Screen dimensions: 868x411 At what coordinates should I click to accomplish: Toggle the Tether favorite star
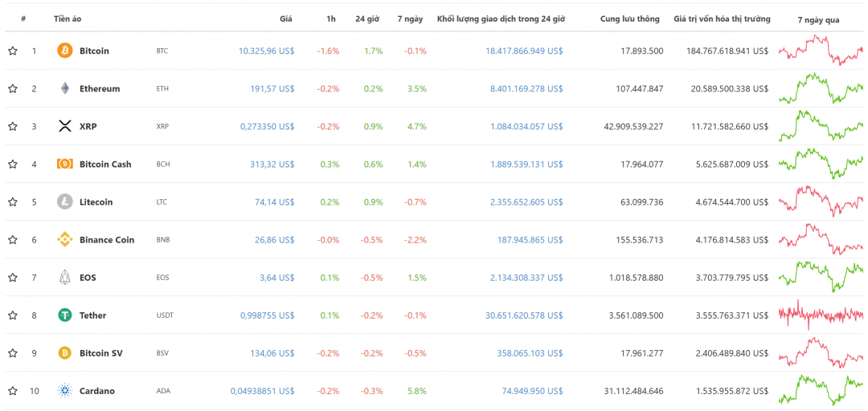tap(13, 315)
